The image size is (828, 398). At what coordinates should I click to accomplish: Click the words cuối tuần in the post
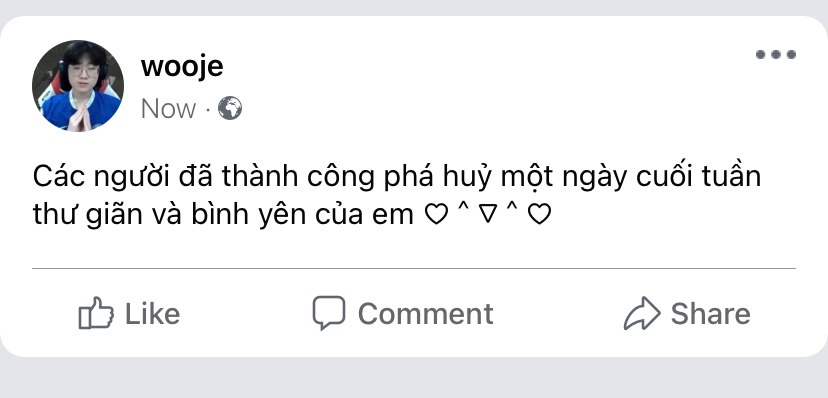[699, 176]
